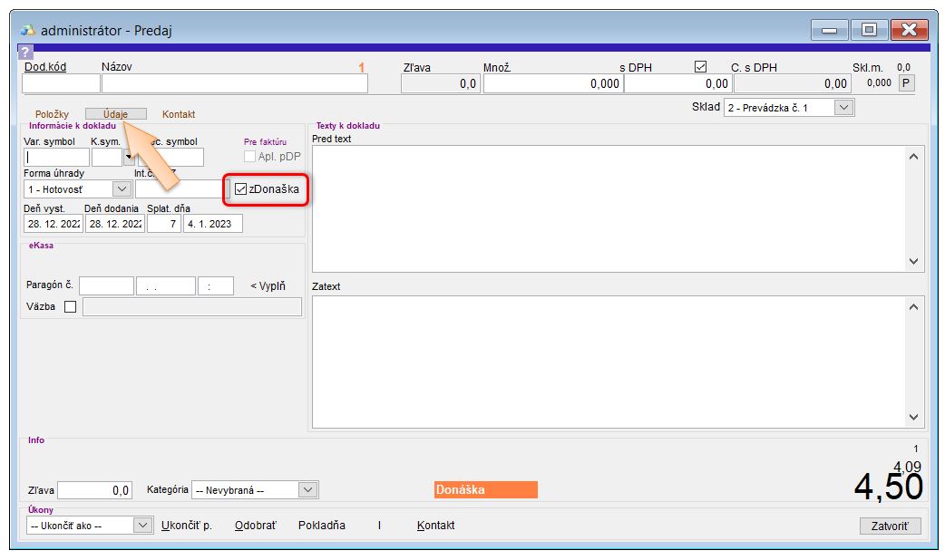945x560 pixels.
Task: Expand the Forma úhrady dropdown
Action: click(x=122, y=189)
